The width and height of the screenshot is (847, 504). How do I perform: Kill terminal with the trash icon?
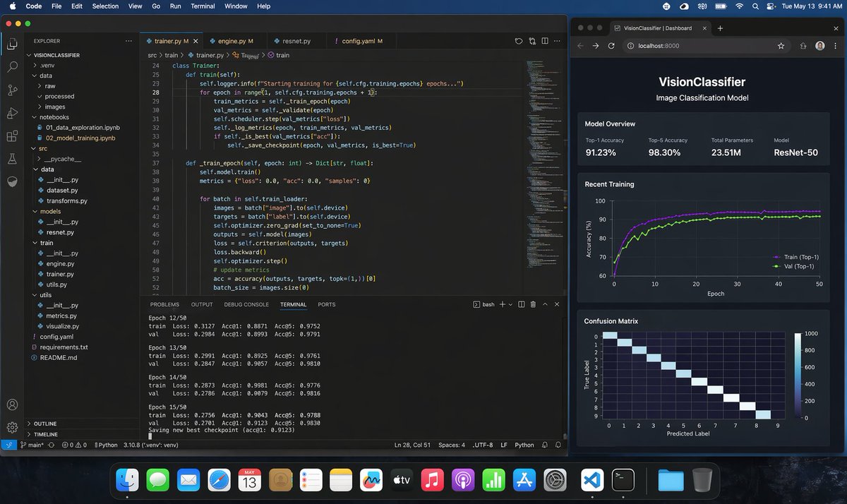pos(533,304)
